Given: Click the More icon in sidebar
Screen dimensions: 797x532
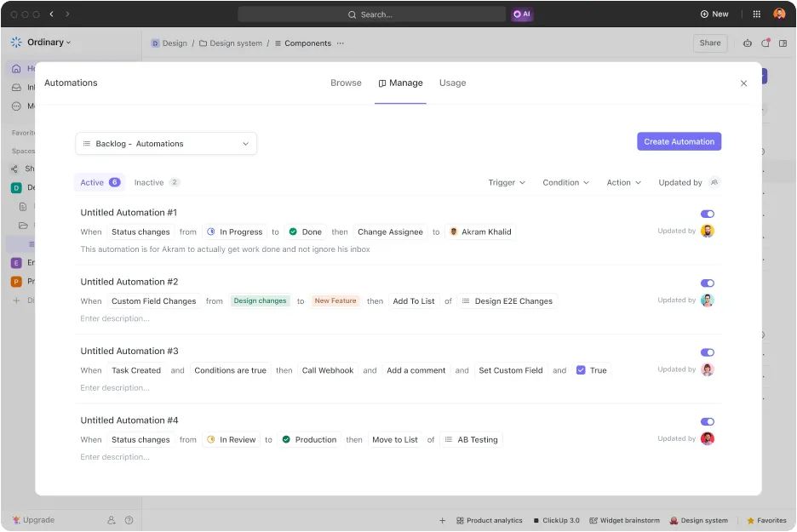Looking at the screenshot, I should pyautogui.click(x=16, y=106).
